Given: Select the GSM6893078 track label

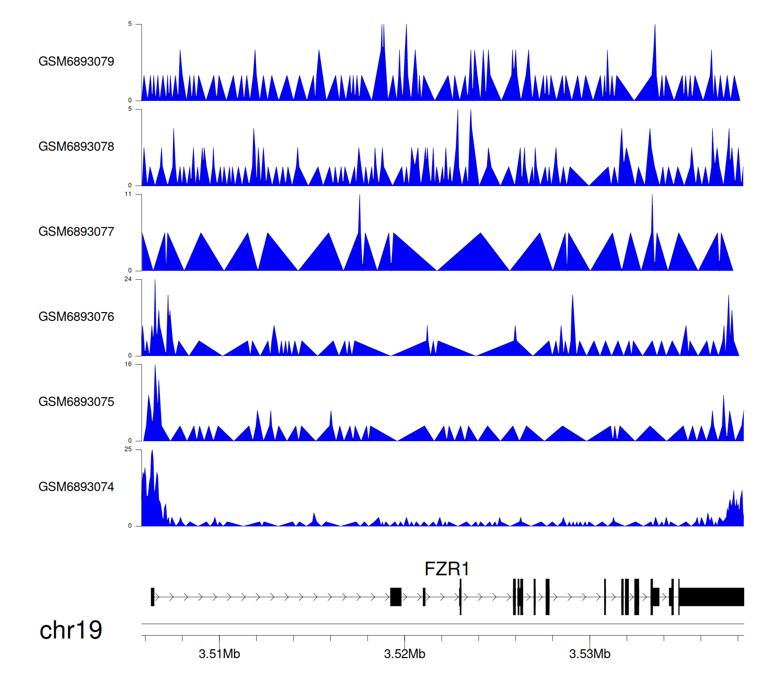Looking at the screenshot, I should click(x=76, y=147).
